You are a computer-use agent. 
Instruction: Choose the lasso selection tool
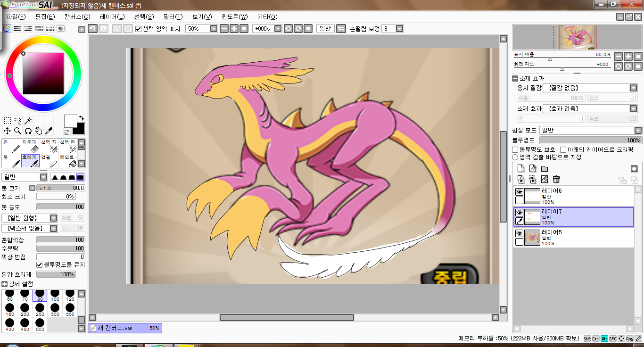click(18, 121)
